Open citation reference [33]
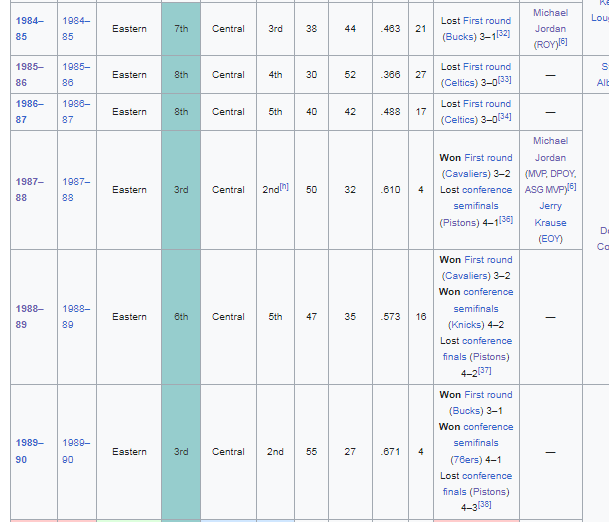Screen dimensions: 609x522 (505, 80)
